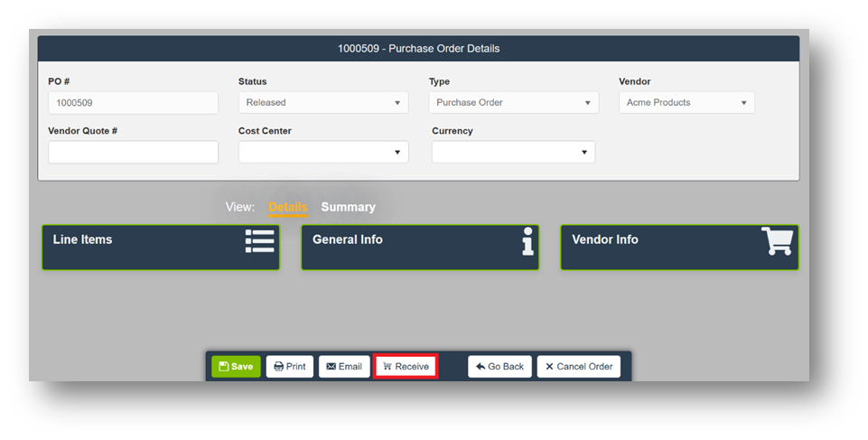Select the Details view tab

click(288, 207)
